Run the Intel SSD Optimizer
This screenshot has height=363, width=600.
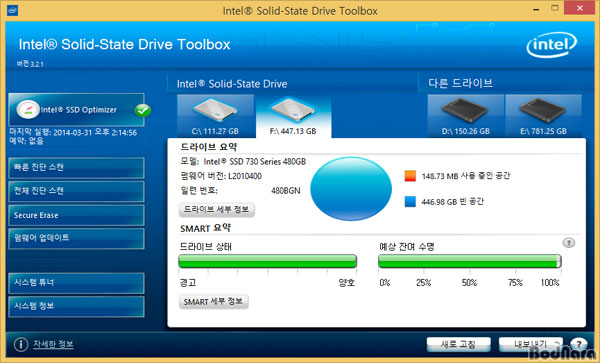click(x=76, y=110)
